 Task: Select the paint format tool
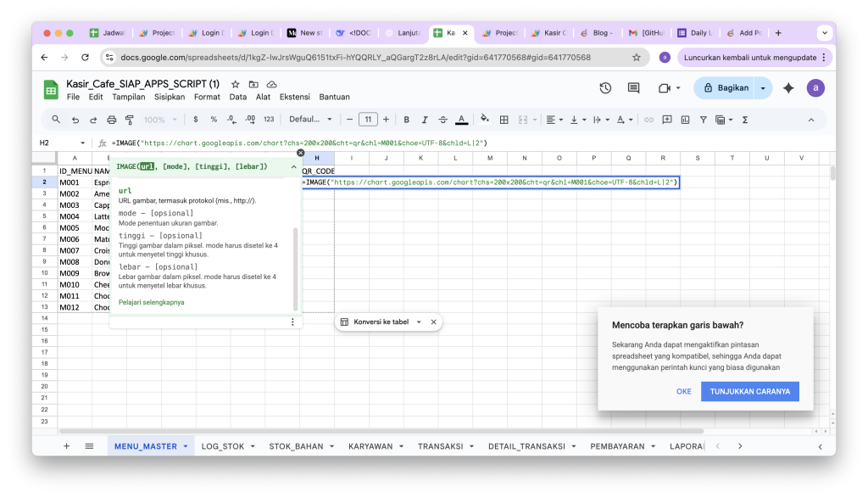(x=130, y=120)
